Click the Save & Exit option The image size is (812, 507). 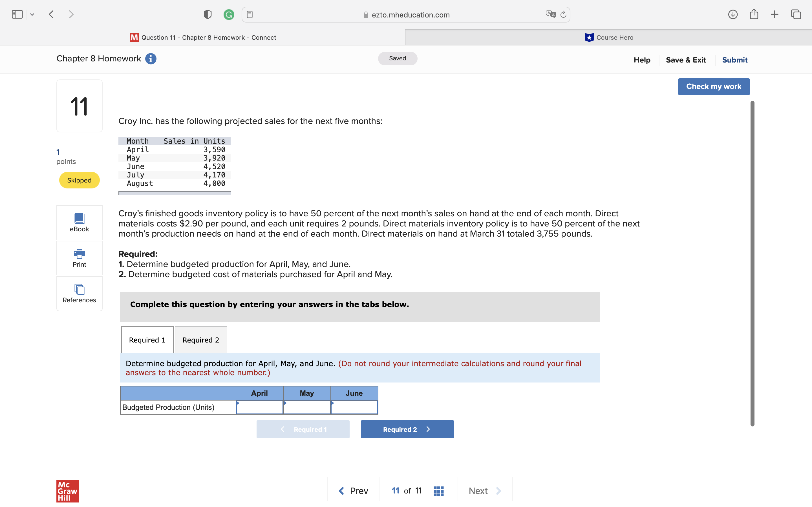tap(686, 60)
